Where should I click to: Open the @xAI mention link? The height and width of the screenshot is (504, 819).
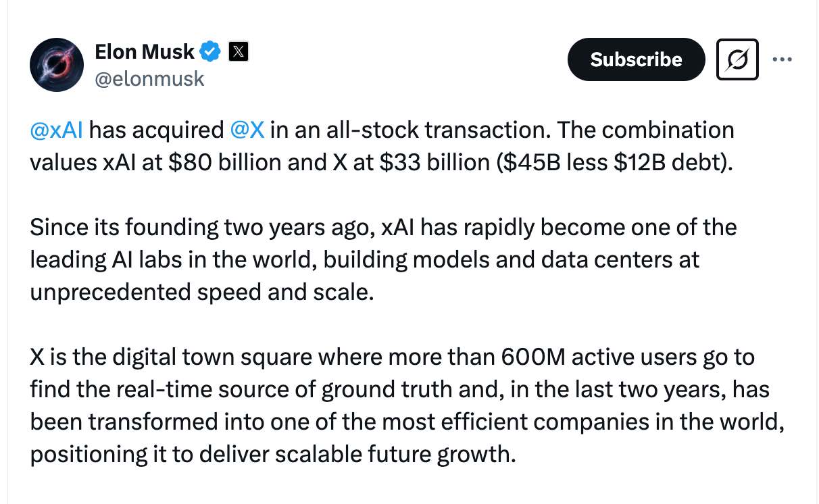(x=57, y=130)
